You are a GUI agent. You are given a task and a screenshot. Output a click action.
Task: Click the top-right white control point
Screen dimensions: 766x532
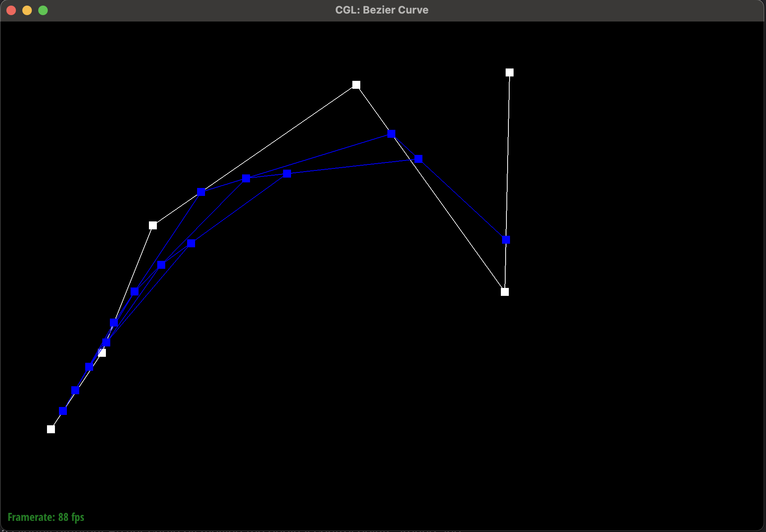pyautogui.click(x=509, y=72)
